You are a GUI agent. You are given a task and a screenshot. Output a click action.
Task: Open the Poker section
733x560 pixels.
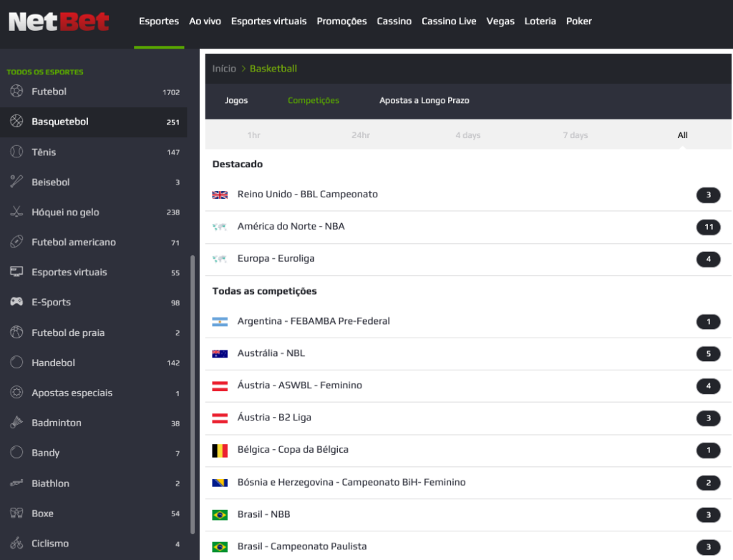578,21
